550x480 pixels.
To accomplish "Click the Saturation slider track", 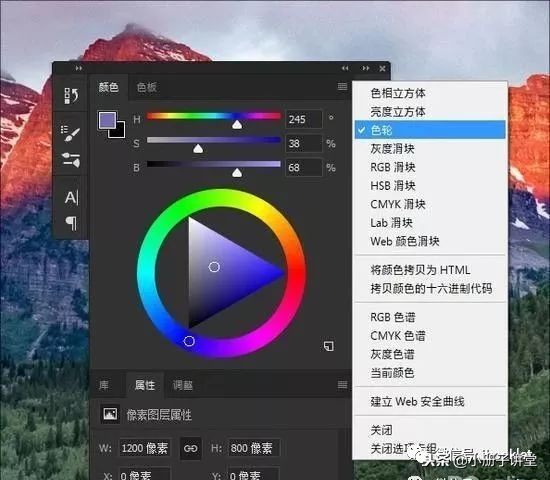I will coord(214,140).
